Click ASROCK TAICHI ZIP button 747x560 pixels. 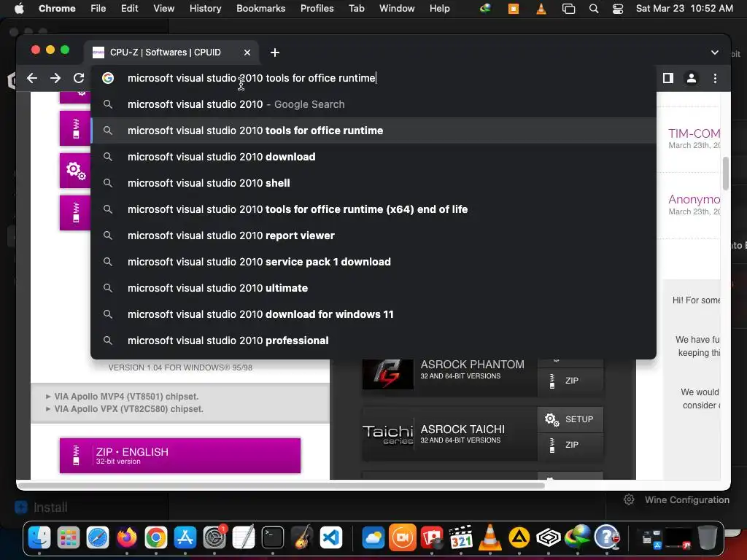[x=570, y=445]
